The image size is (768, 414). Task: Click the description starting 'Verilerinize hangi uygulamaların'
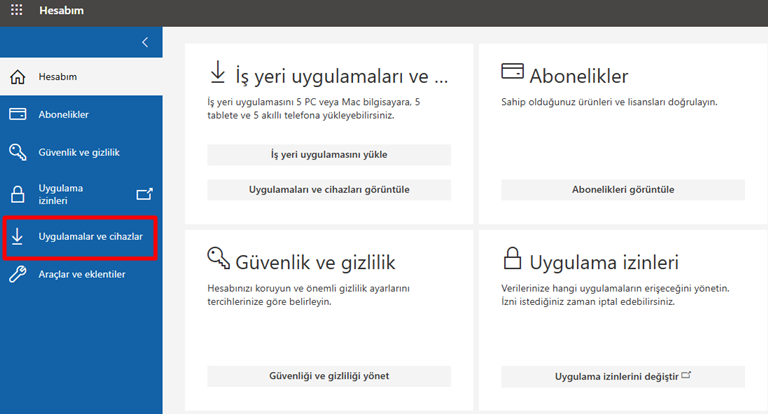coord(615,295)
